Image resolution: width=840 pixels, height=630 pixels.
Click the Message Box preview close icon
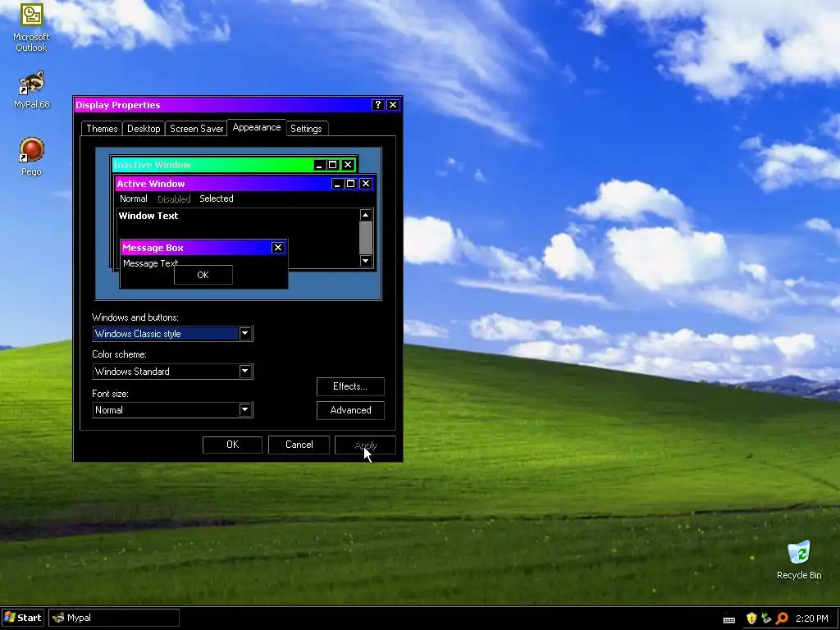coord(277,247)
